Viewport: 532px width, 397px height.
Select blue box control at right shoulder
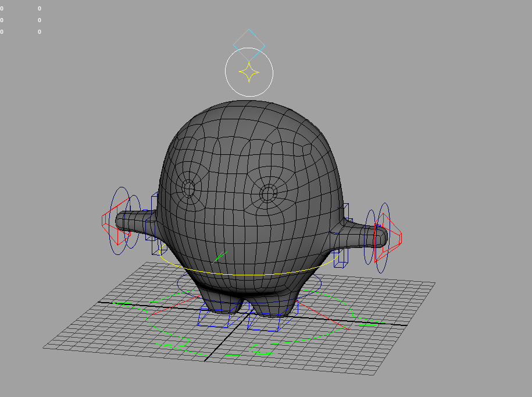point(347,208)
